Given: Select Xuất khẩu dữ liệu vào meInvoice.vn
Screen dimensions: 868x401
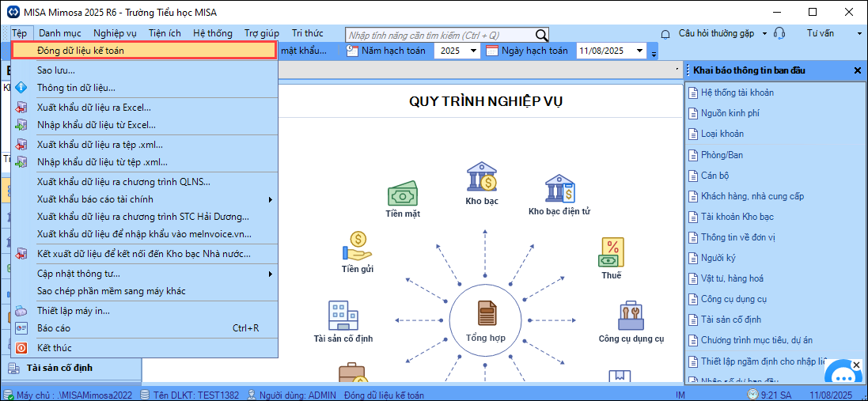Looking at the screenshot, I should coord(144,235).
